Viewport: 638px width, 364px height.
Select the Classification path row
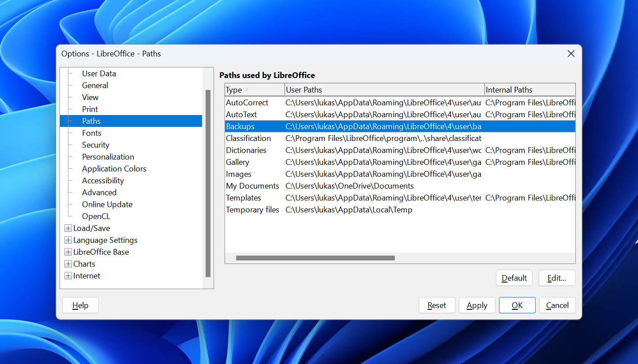coord(400,138)
